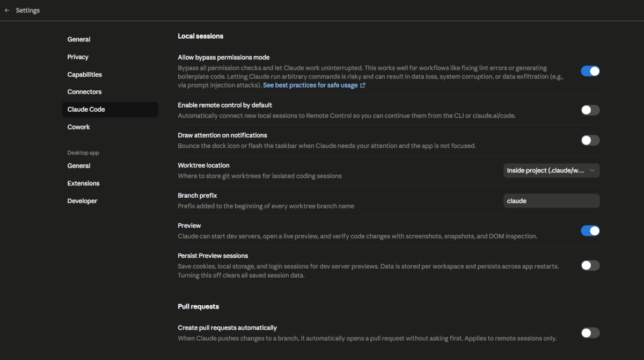Screen dimensions: 644x360
Task: Select Capabilities in the sidebar
Action: pos(110,75)
